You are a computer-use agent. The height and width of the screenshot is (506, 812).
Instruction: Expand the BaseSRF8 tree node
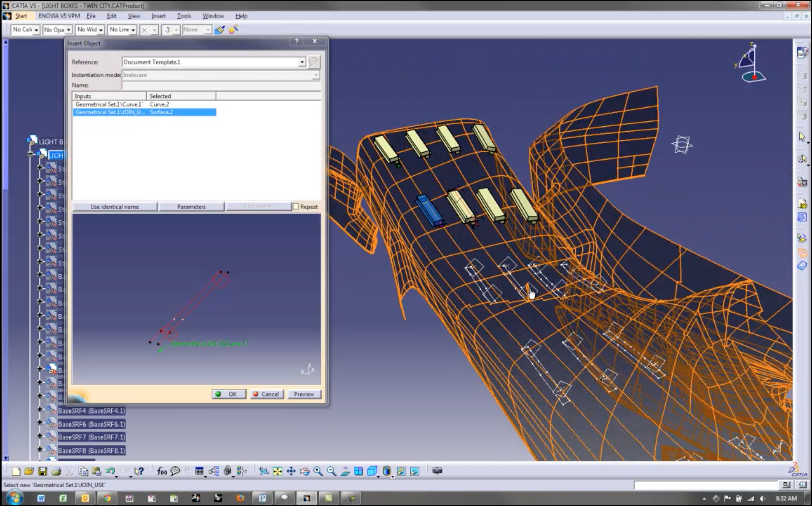click(40, 449)
